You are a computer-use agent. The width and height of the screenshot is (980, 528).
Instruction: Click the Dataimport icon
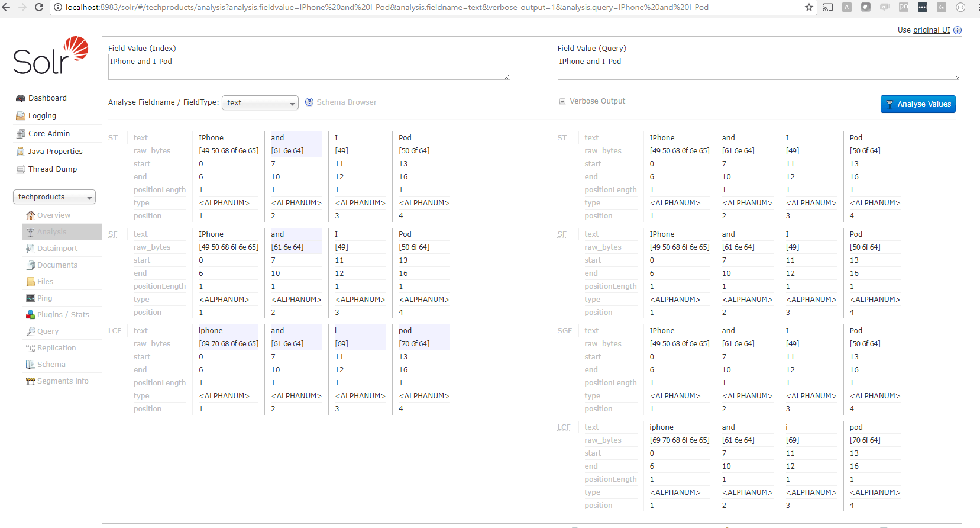pyautogui.click(x=31, y=249)
